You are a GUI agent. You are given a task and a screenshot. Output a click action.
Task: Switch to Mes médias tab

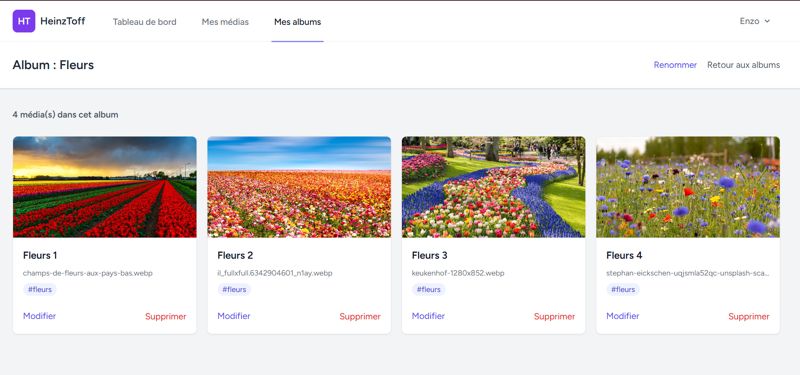tap(225, 22)
